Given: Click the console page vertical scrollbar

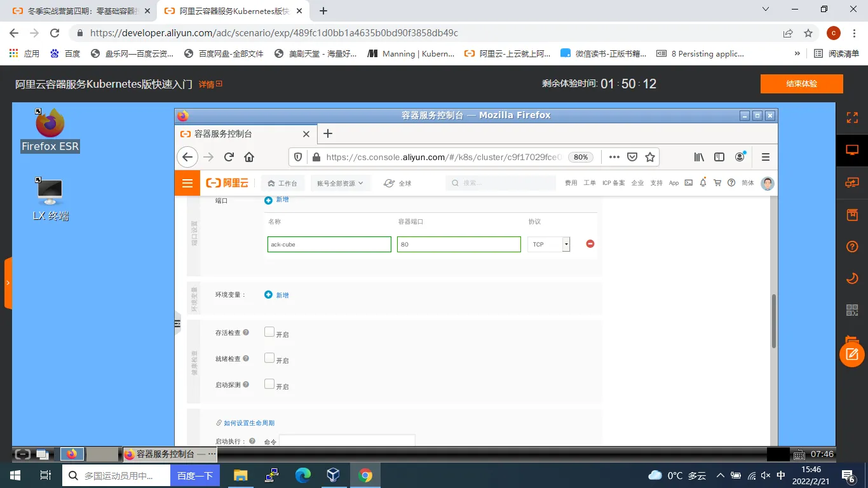Looking at the screenshot, I should pyautogui.click(x=773, y=321).
